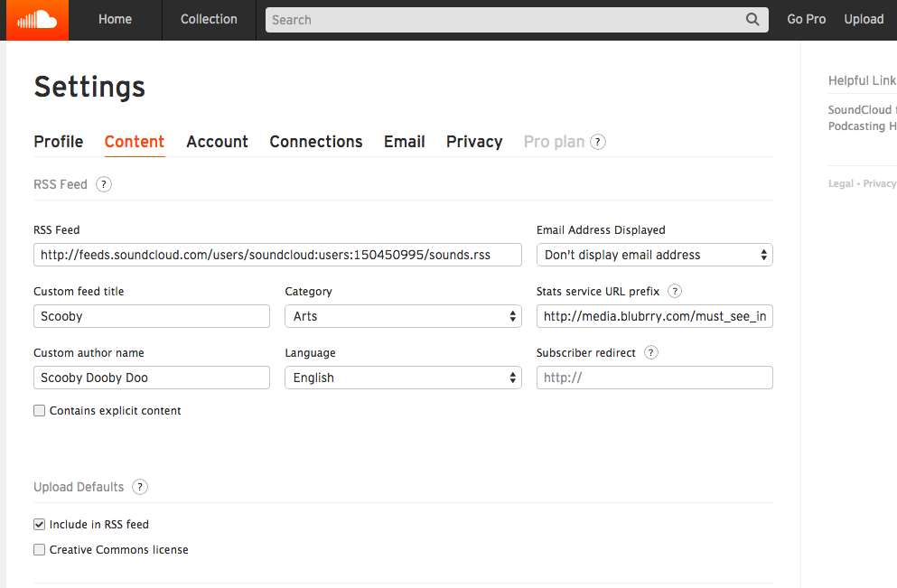Switch to the Profile tab
The height and width of the screenshot is (588, 897).
58,142
